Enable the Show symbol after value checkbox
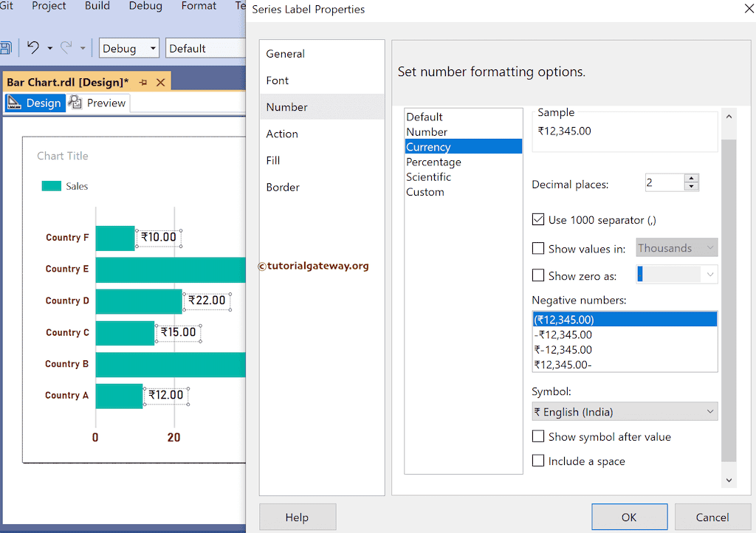Viewport: 756px width, 533px height. [538, 436]
